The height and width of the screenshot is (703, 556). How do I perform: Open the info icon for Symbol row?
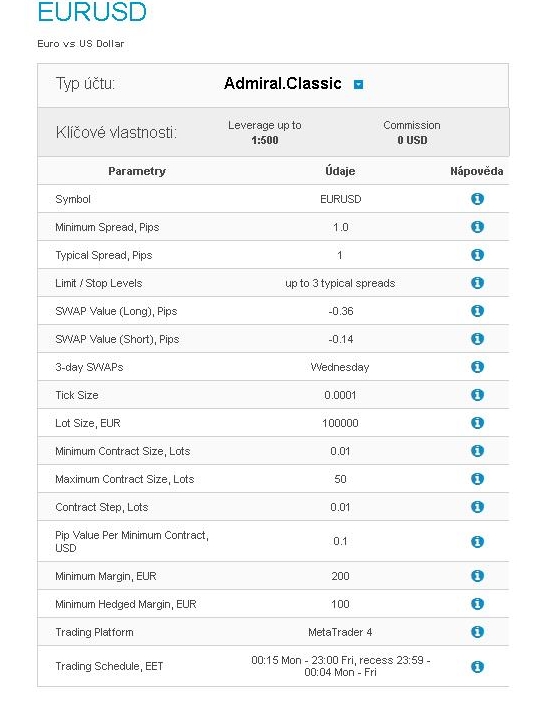click(x=477, y=199)
